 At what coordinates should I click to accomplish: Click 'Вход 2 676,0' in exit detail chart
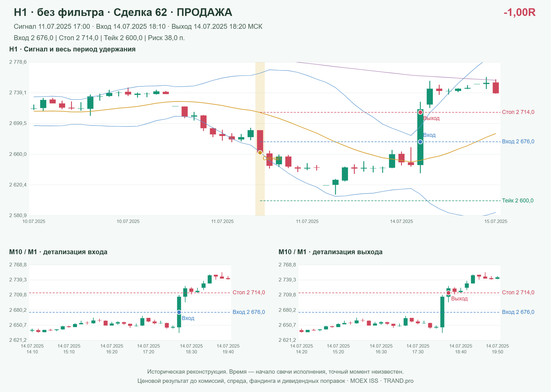(518, 312)
